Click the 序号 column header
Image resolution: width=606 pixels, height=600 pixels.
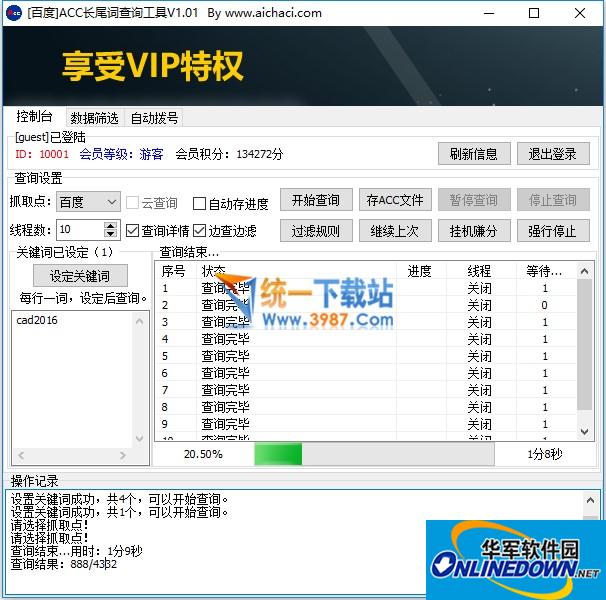click(x=173, y=271)
